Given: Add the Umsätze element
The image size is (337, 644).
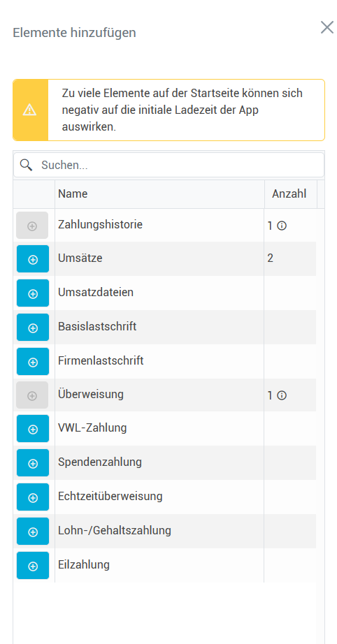Looking at the screenshot, I should (x=33, y=258).
